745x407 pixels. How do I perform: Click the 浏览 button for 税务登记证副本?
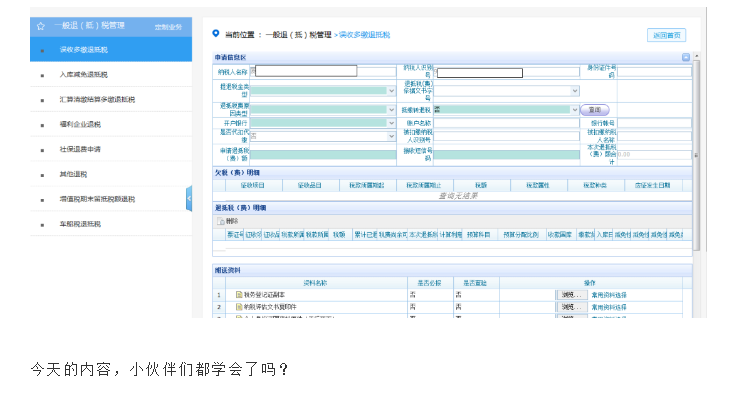click(x=572, y=295)
